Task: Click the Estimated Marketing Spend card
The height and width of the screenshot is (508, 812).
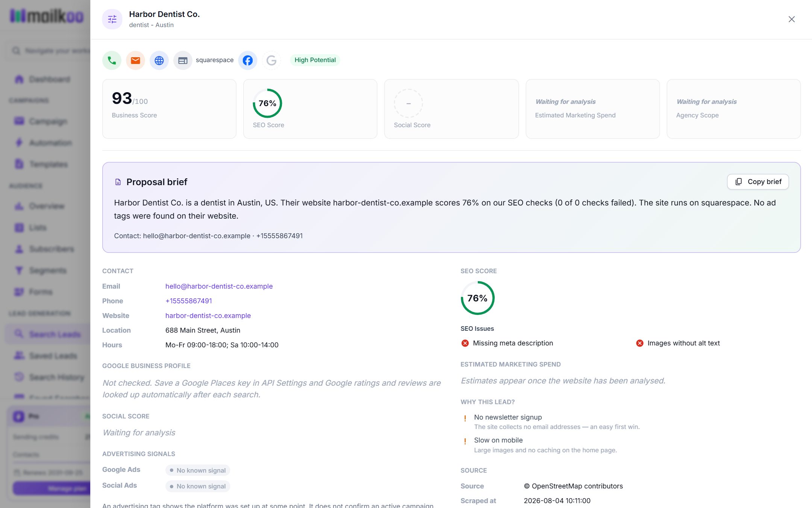Action: 592,109
